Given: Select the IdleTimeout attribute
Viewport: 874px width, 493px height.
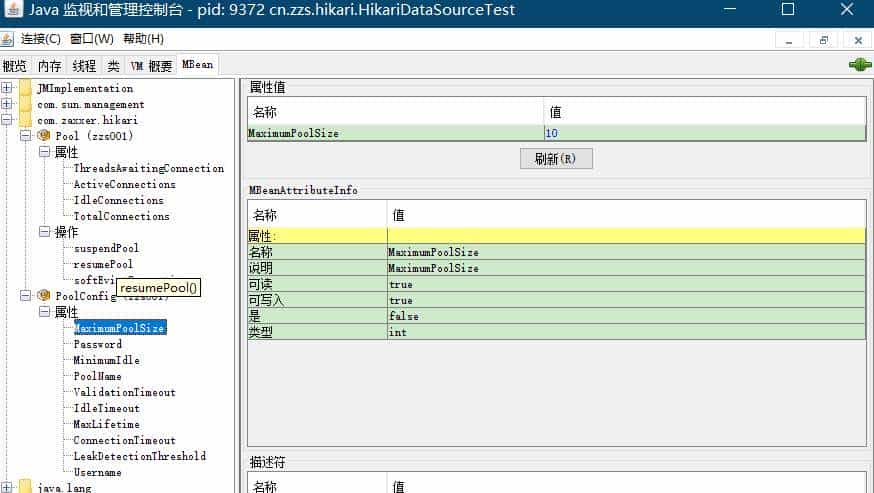Looking at the screenshot, I should [106, 408].
